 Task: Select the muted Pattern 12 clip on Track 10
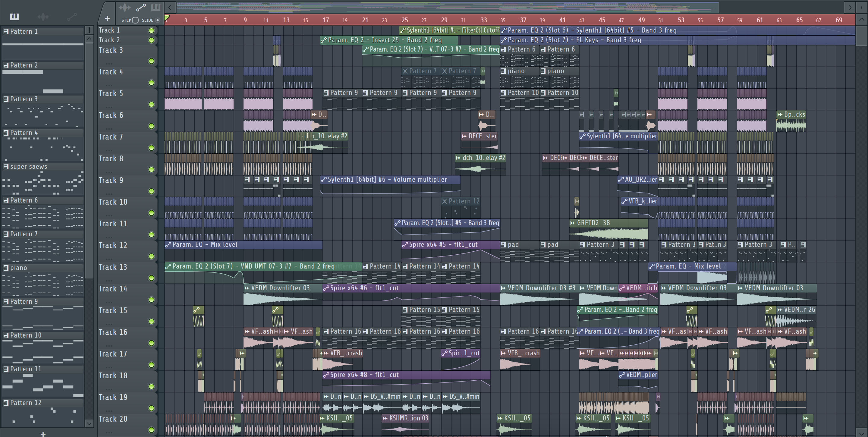461,208
